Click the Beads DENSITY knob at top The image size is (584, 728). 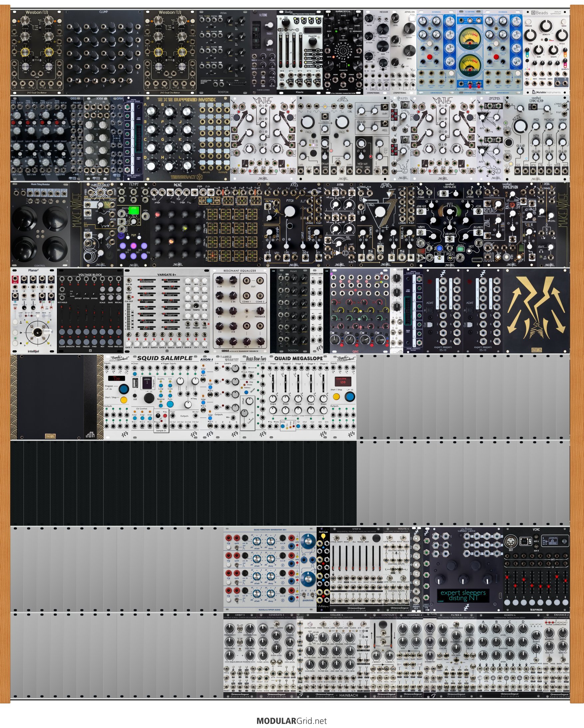546,26
